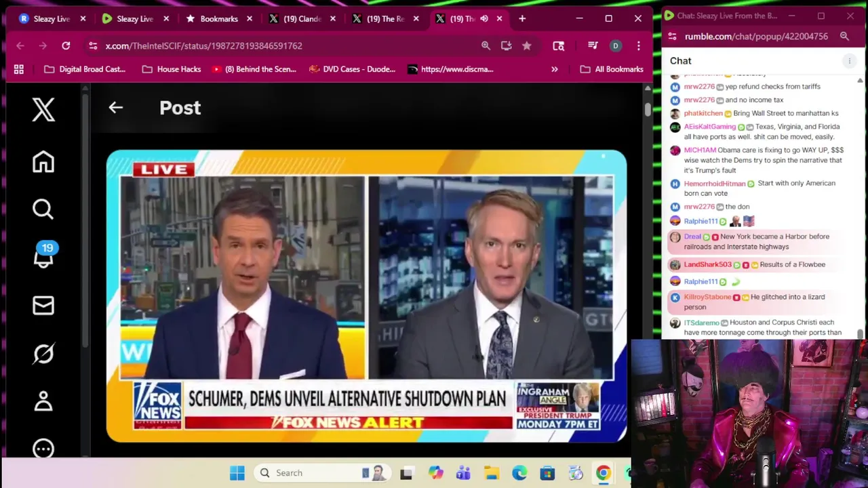Viewport: 868px width, 488px height.
Task: Switch to the first Sleazy Live tab
Action: click(x=45, y=19)
